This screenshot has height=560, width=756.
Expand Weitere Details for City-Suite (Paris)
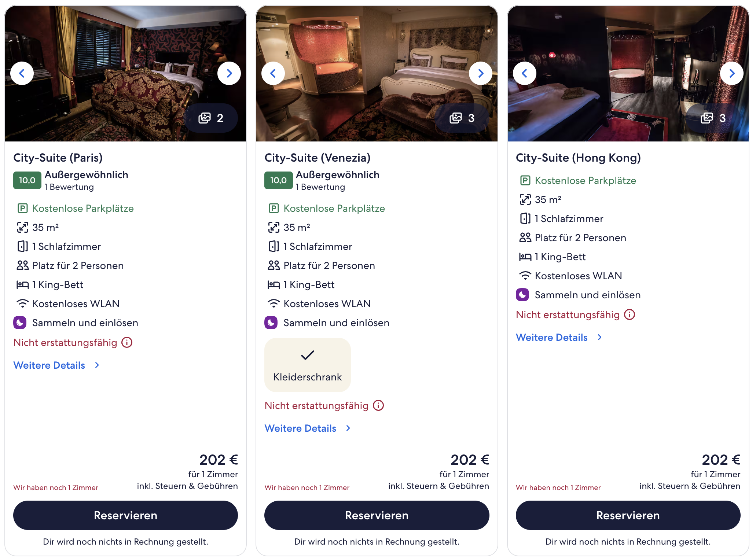56,365
